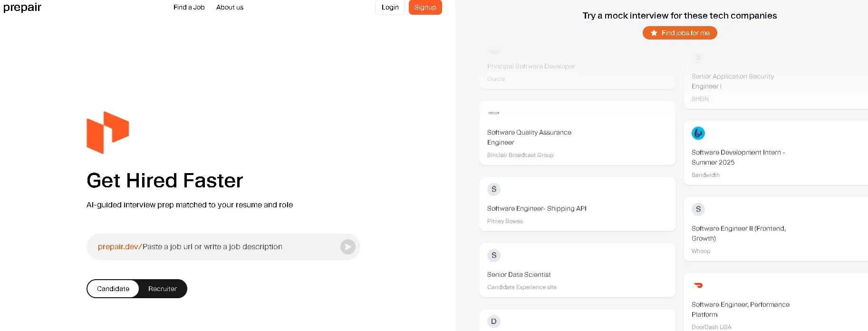Image resolution: width=868 pixels, height=331 pixels.
Task: Click the DoorDash USA company name
Action: coord(711,327)
